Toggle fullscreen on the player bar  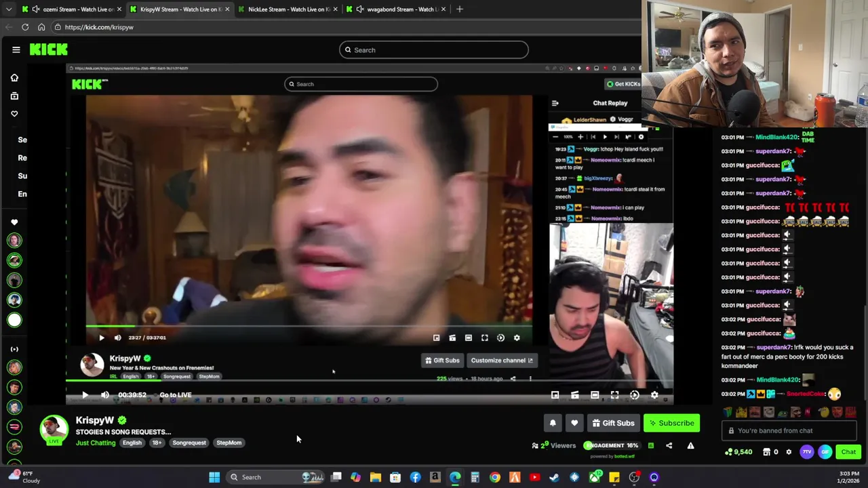pyautogui.click(x=614, y=394)
